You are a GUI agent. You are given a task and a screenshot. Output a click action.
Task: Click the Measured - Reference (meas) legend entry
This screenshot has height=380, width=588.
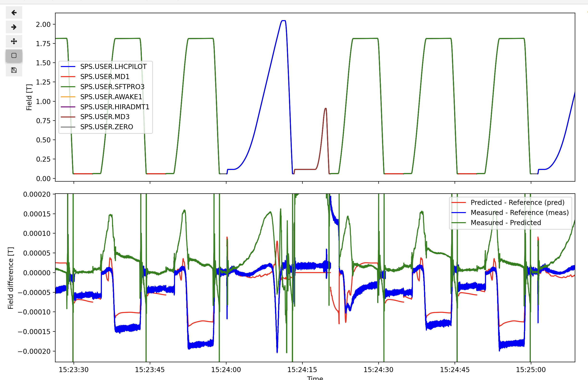pyautogui.click(x=519, y=213)
